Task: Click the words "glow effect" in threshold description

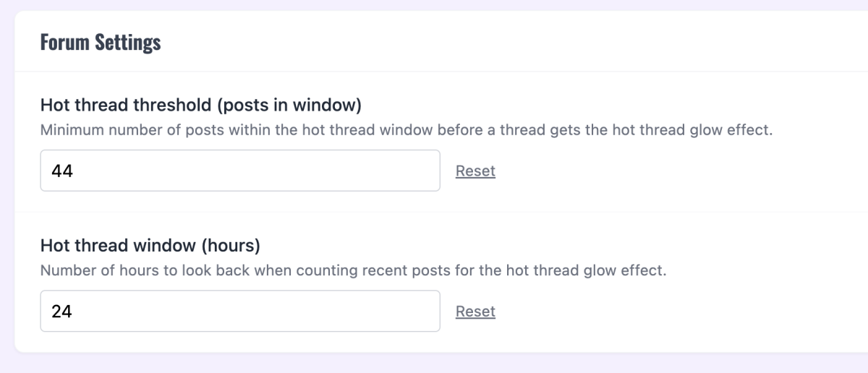Action: click(735, 131)
